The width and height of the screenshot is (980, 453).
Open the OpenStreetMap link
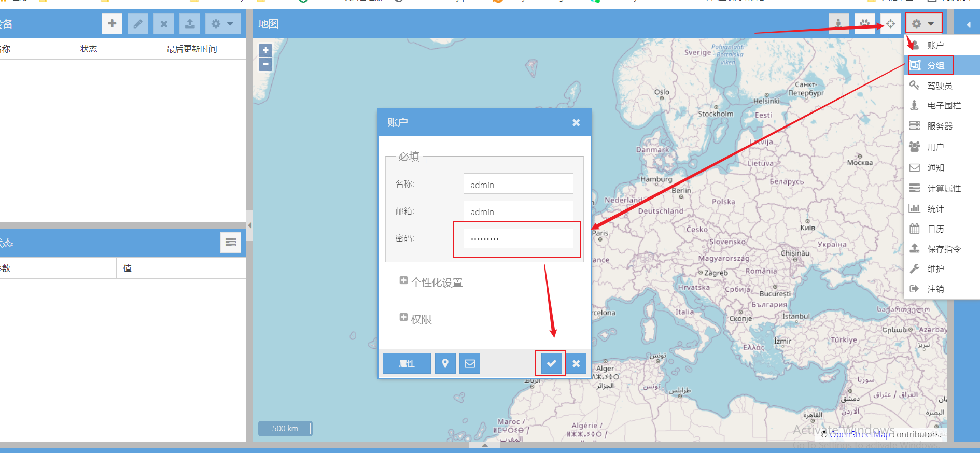[x=859, y=434]
